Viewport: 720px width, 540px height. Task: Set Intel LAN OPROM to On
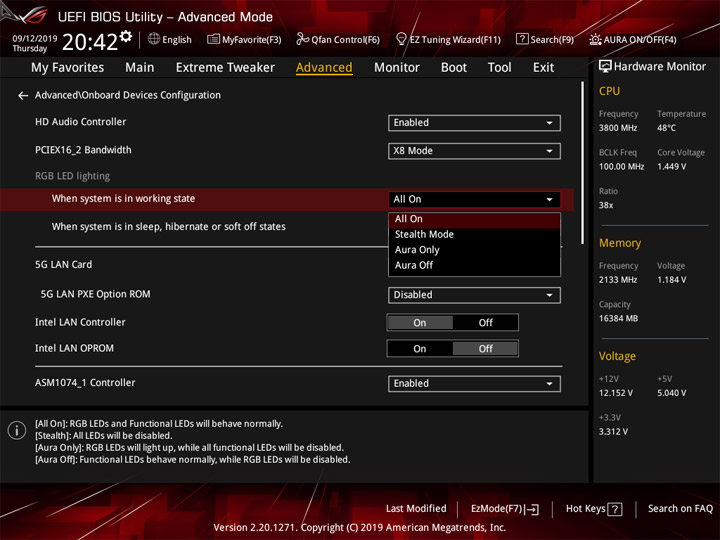[420, 349]
